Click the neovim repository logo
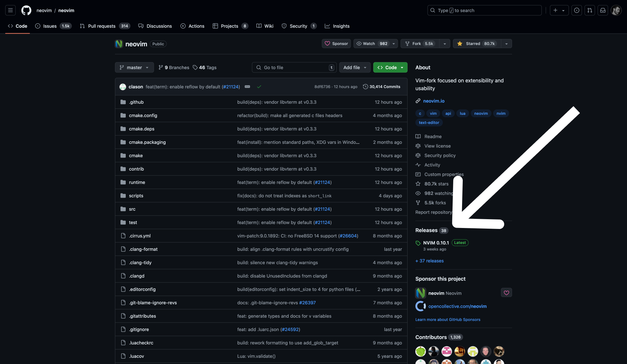The image size is (627, 364). (119, 44)
